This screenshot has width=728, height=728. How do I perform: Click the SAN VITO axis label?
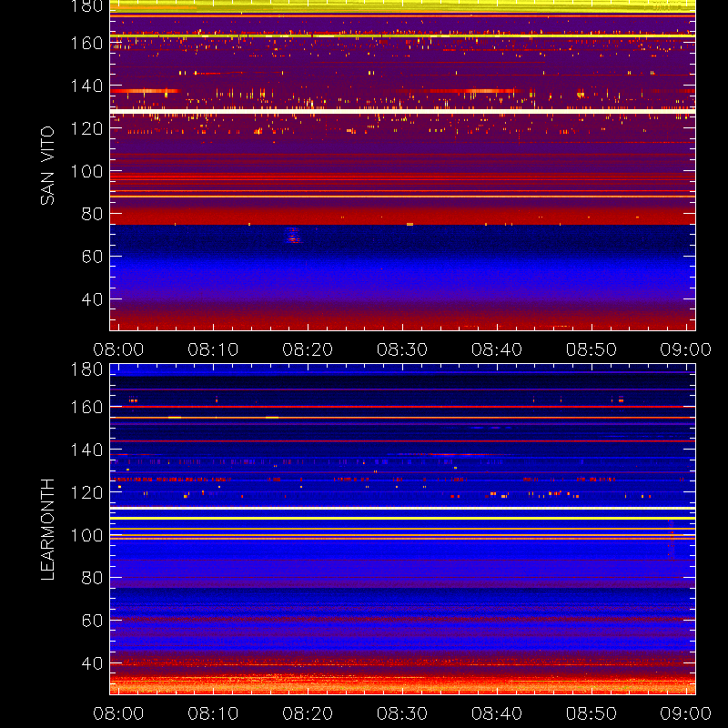coord(47,166)
